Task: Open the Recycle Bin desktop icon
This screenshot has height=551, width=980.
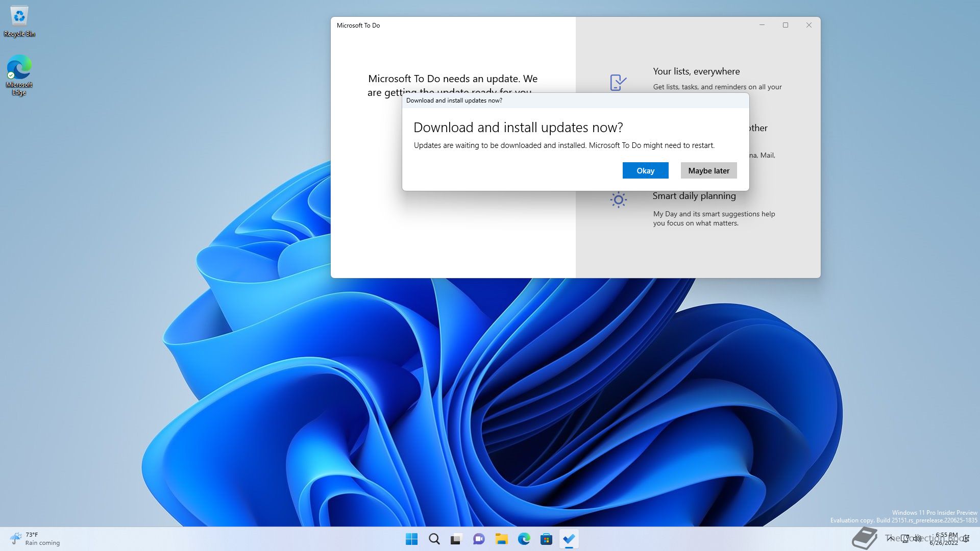Action: click(19, 22)
